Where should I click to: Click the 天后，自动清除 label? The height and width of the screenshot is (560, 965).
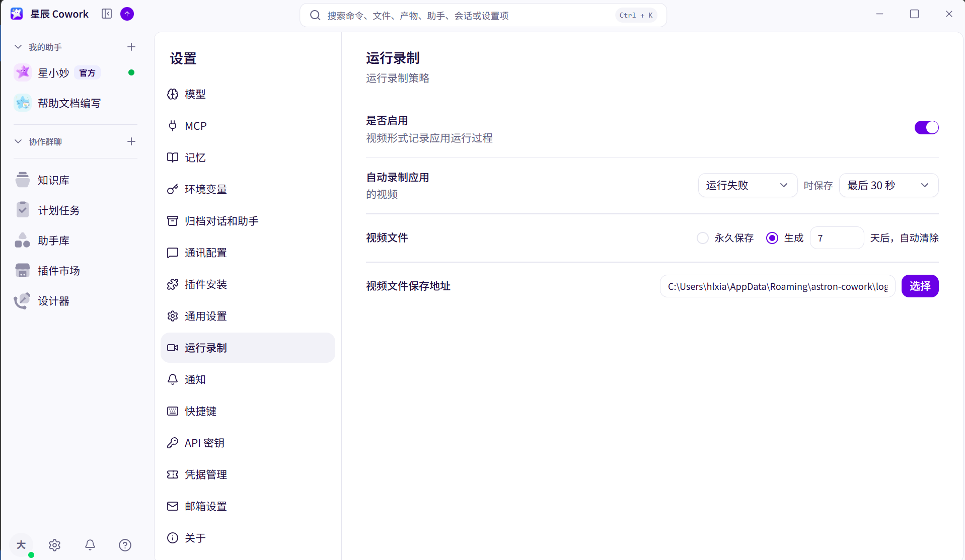tap(904, 238)
